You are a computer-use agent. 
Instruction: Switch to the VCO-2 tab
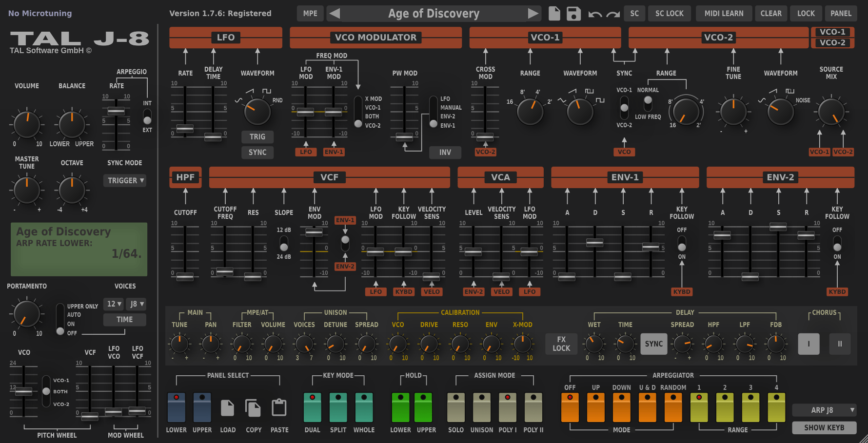[x=832, y=43]
